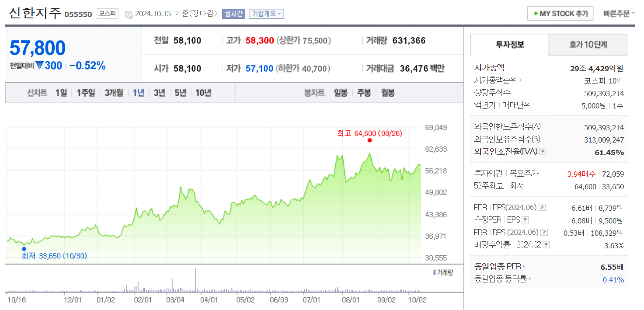Switch to the 투자정보 tab

pyautogui.click(x=510, y=44)
